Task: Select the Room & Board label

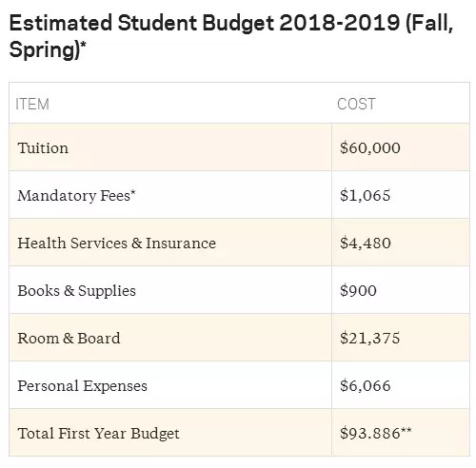Action: (x=69, y=339)
